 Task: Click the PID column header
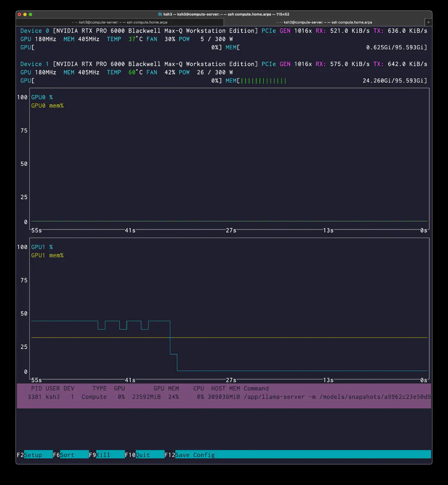37,389
